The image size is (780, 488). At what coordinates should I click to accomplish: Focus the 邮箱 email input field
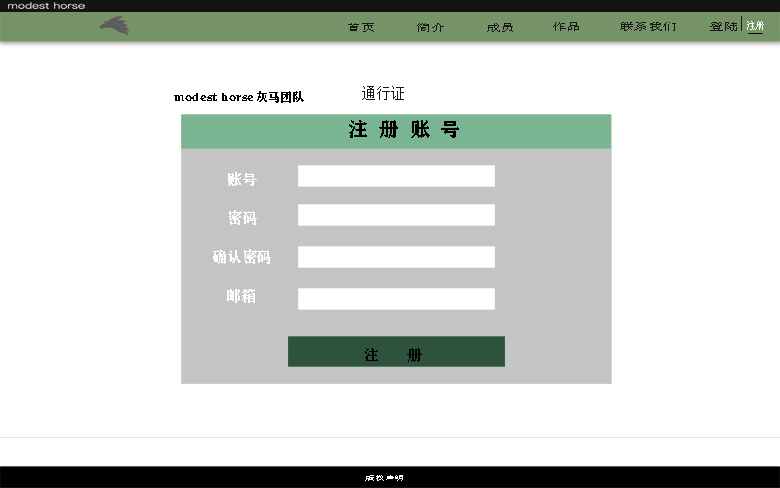396,299
